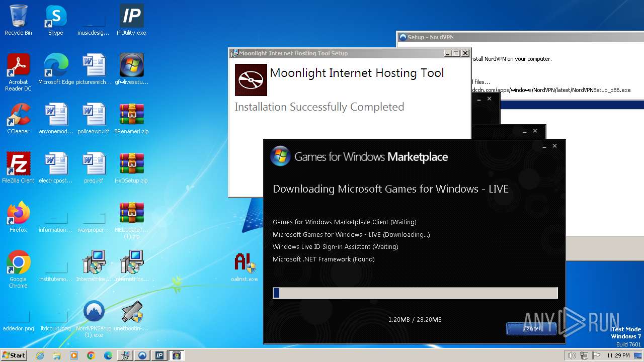Click the Show desktop button
The image size is (644, 362).
coord(638,355)
